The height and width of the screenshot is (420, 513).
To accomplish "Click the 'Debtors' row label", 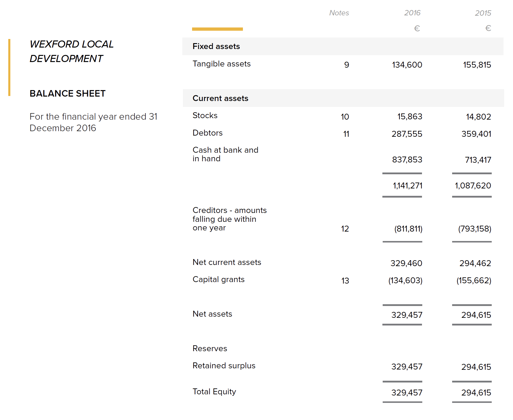I will pyautogui.click(x=207, y=133).
